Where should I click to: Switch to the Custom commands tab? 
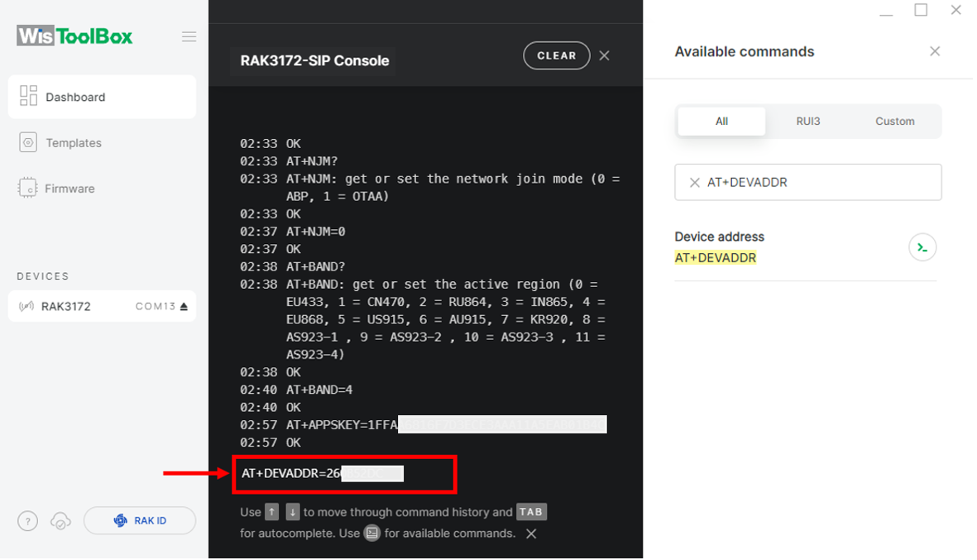[895, 121]
